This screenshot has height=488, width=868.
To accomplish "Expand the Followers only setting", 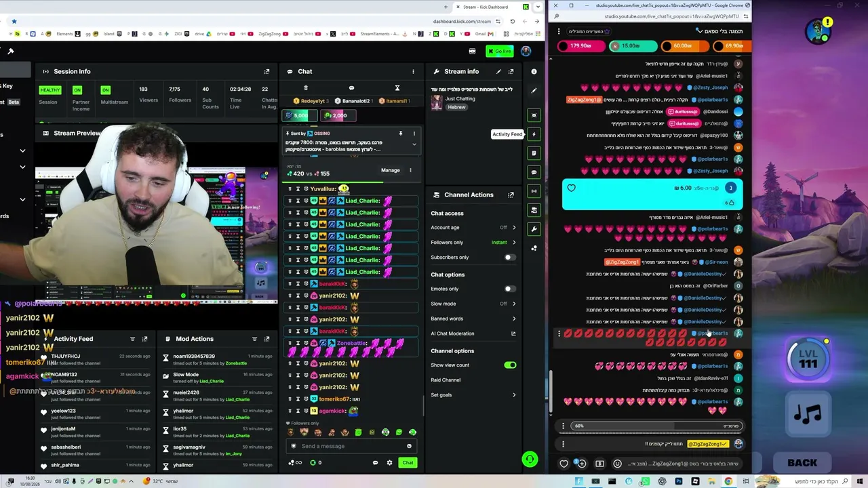I will pos(514,243).
